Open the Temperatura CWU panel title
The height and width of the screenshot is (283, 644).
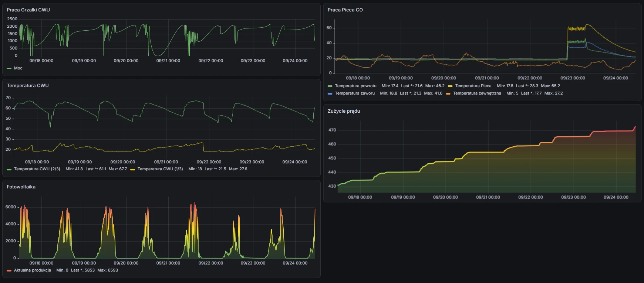(x=28, y=86)
